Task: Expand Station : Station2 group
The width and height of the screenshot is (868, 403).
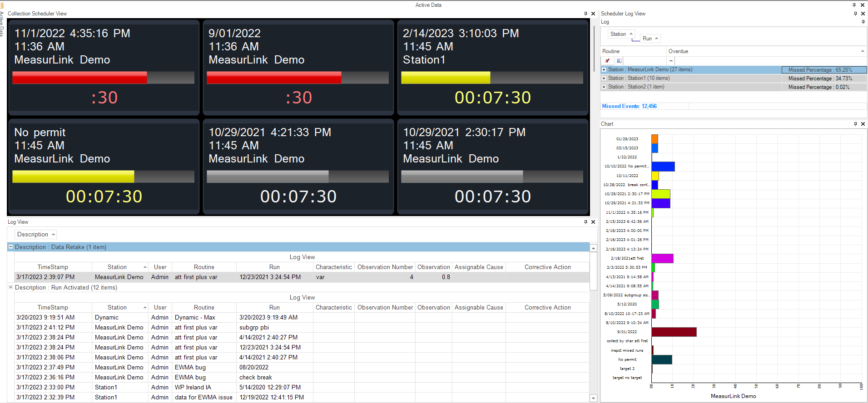Action: (604, 87)
